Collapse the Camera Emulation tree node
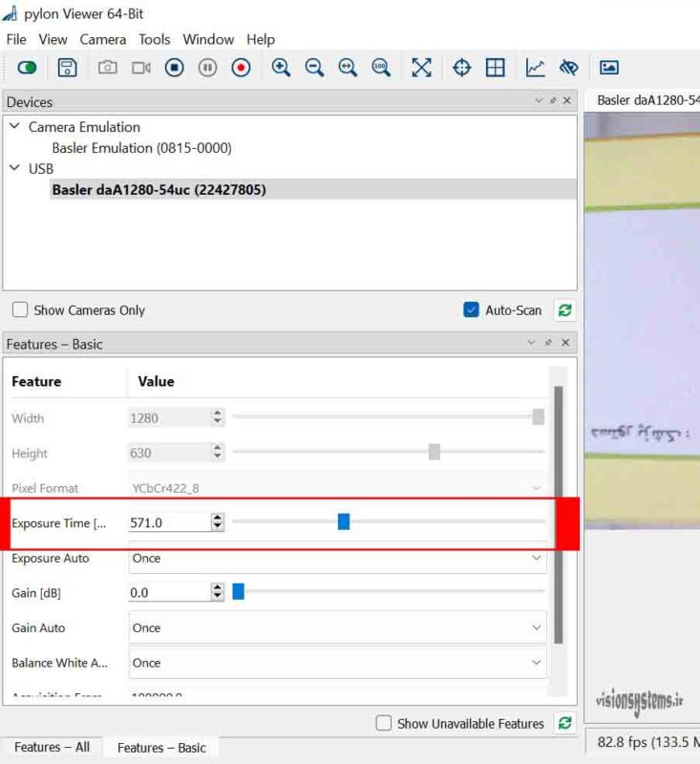Viewport: 700px width, 764px height. pos(14,126)
